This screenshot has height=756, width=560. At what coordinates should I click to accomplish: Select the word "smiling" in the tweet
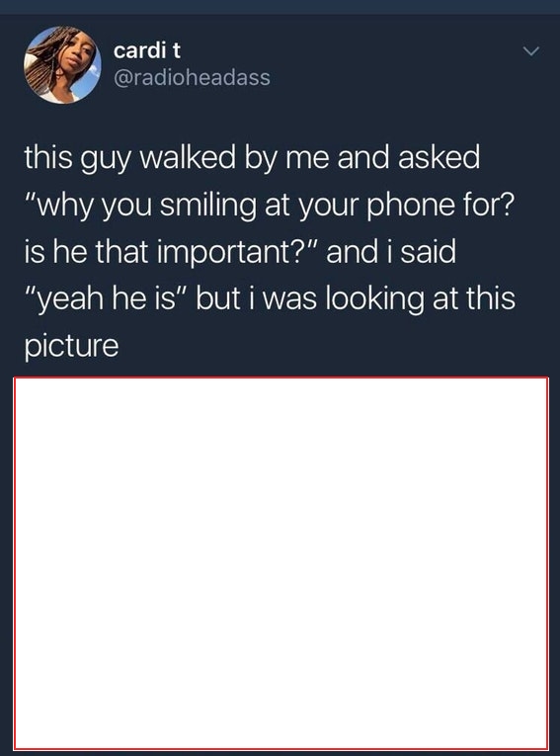pyautogui.click(x=207, y=206)
